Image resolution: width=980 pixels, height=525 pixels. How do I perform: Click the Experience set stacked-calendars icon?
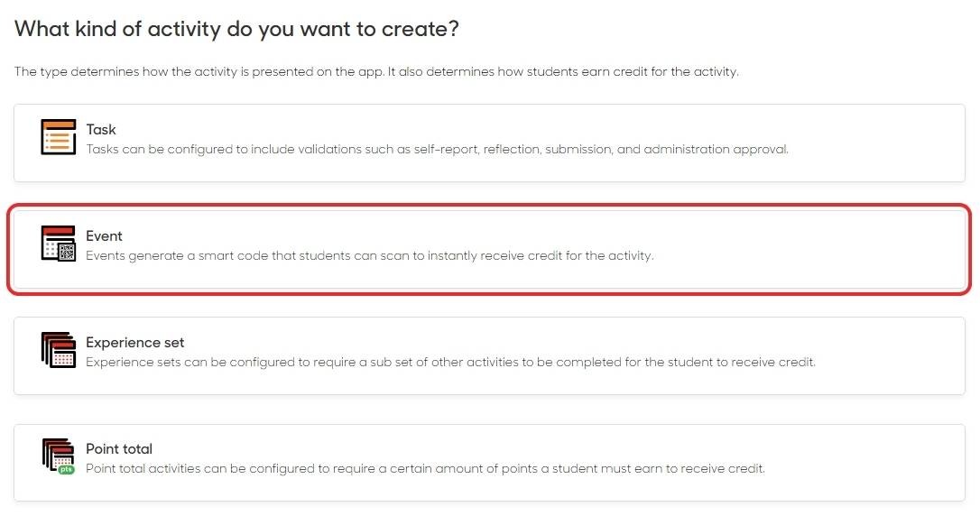point(59,350)
